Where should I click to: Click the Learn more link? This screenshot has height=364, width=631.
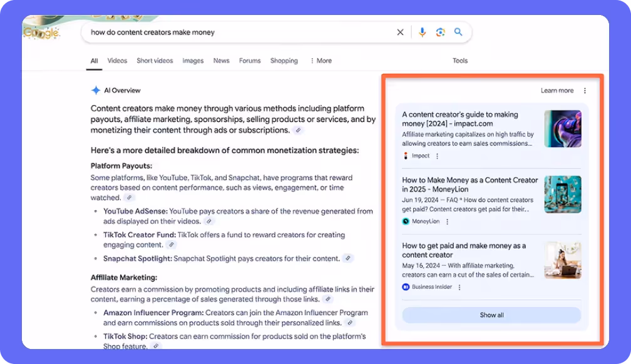coord(557,91)
